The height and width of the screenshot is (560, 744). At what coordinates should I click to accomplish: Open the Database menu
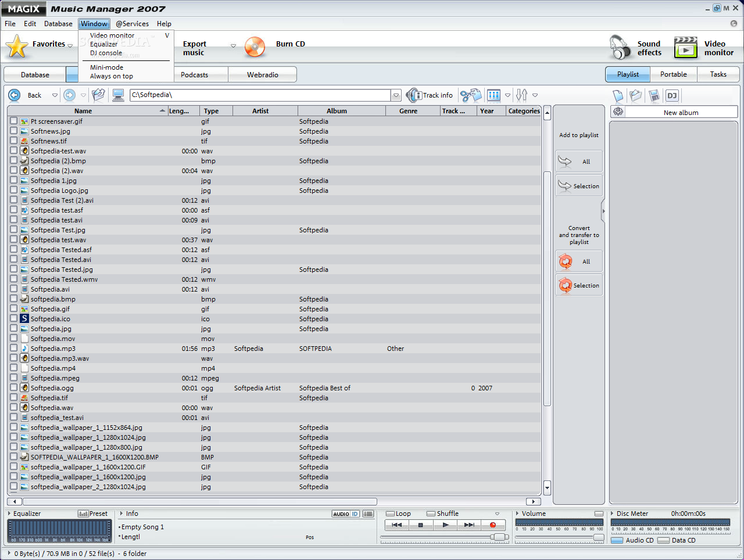click(58, 24)
